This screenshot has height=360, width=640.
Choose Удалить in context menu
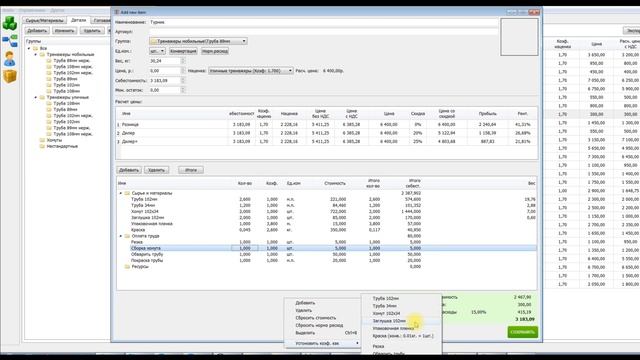[x=322, y=310]
